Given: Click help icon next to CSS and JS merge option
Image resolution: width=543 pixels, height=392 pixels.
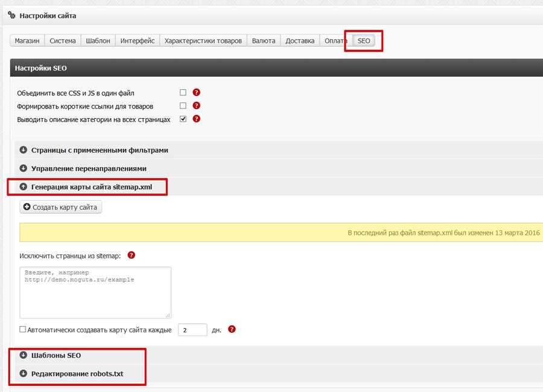Looking at the screenshot, I should [x=196, y=93].
